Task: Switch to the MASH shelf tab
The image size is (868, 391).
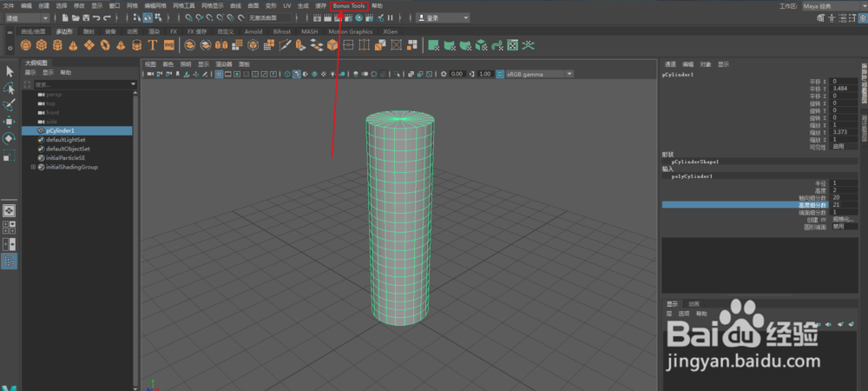Action: point(310,31)
